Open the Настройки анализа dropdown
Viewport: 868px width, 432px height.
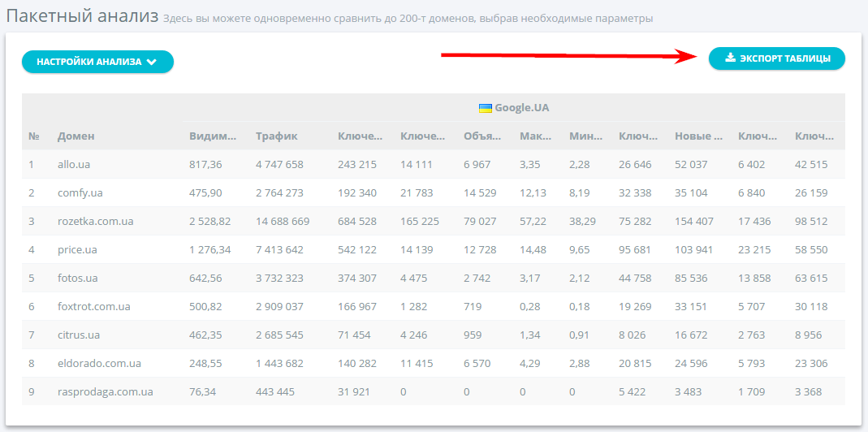[x=97, y=62]
